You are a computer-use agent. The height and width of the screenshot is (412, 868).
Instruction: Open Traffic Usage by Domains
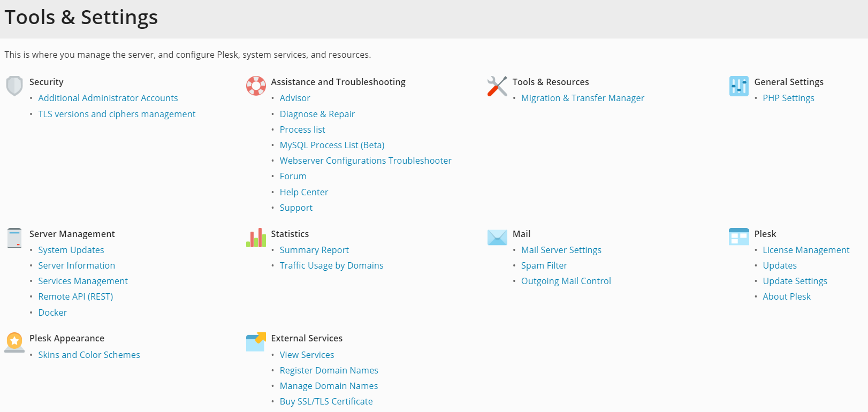pos(332,265)
